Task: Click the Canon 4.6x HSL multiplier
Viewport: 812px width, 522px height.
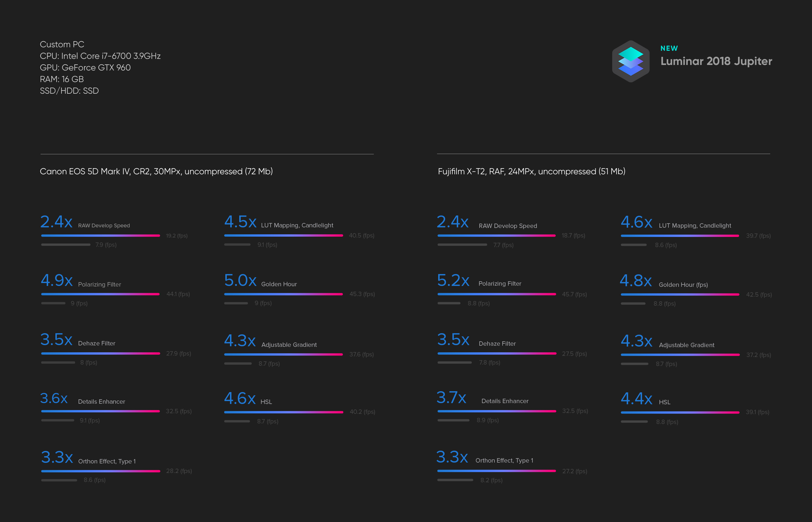Action: click(x=240, y=398)
